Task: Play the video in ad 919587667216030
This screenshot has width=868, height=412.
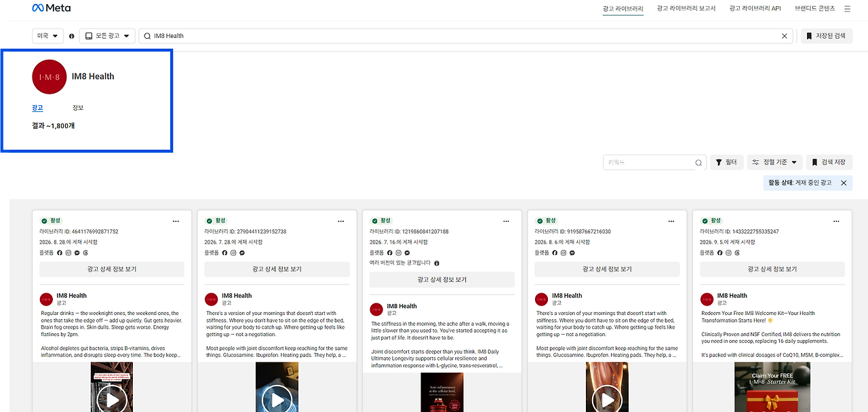Action: click(607, 399)
